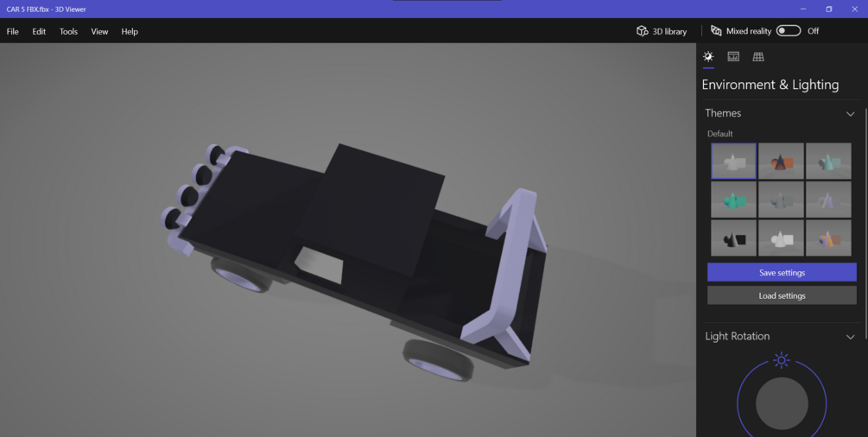Screen dimensions: 868x437
Task: Open the Edit menu
Action: tap(39, 32)
